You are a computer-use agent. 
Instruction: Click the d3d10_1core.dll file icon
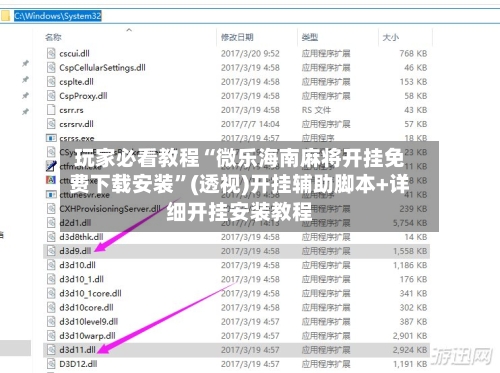(x=51, y=293)
